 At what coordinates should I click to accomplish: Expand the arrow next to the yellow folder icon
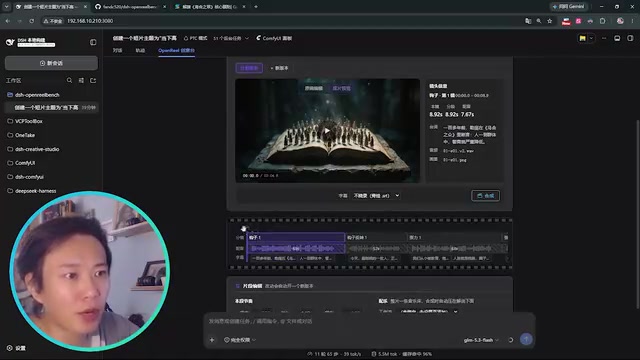[591, 38]
